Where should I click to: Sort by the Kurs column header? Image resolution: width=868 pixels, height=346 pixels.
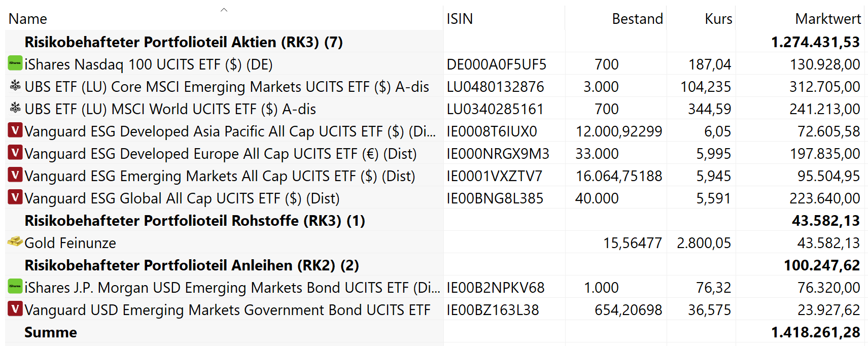coord(718,19)
